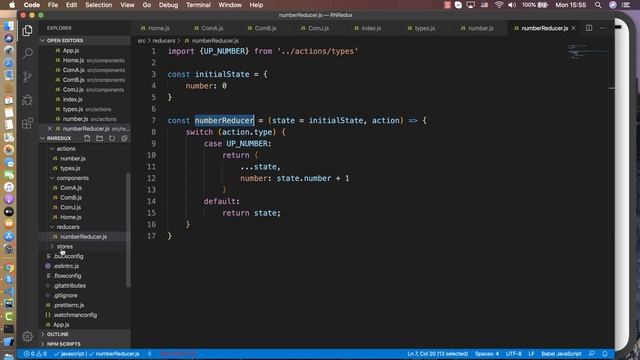Image resolution: width=640 pixels, height=360 pixels.
Task: Click src in the breadcrumb path
Action: [x=142, y=41]
